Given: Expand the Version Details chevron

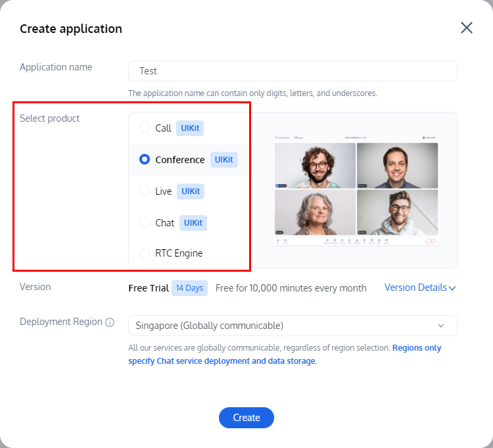Looking at the screenshot, I should pos(452,288).
